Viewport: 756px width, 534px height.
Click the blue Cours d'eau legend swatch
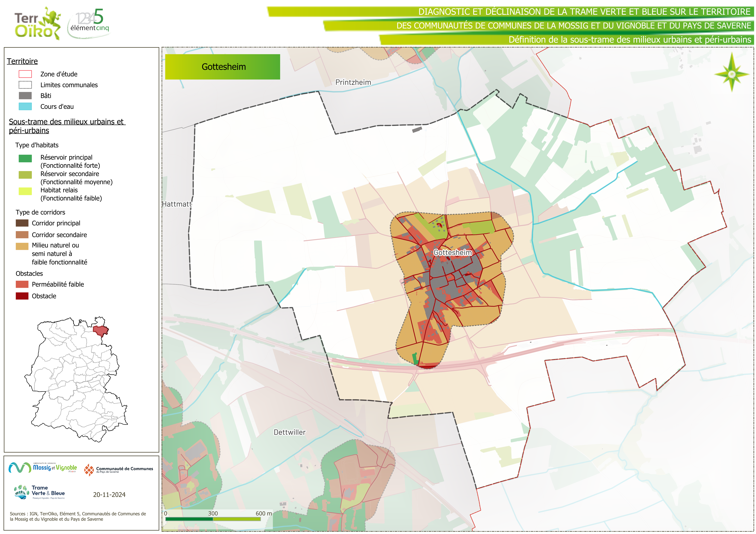pyautogui.click(x=25, y=107)
